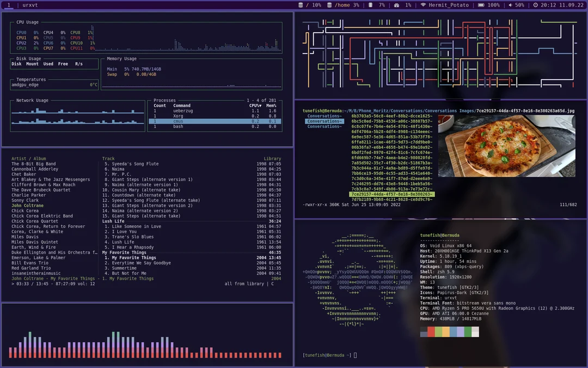Switch to workspace 1 in the top bar

[x=9, y=5]
